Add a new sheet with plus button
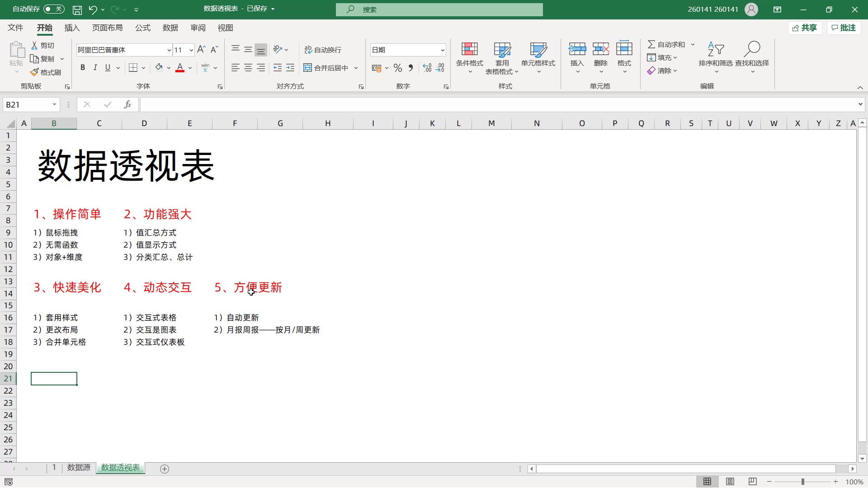This screenshot has height=488, width=868. (165, 469)
